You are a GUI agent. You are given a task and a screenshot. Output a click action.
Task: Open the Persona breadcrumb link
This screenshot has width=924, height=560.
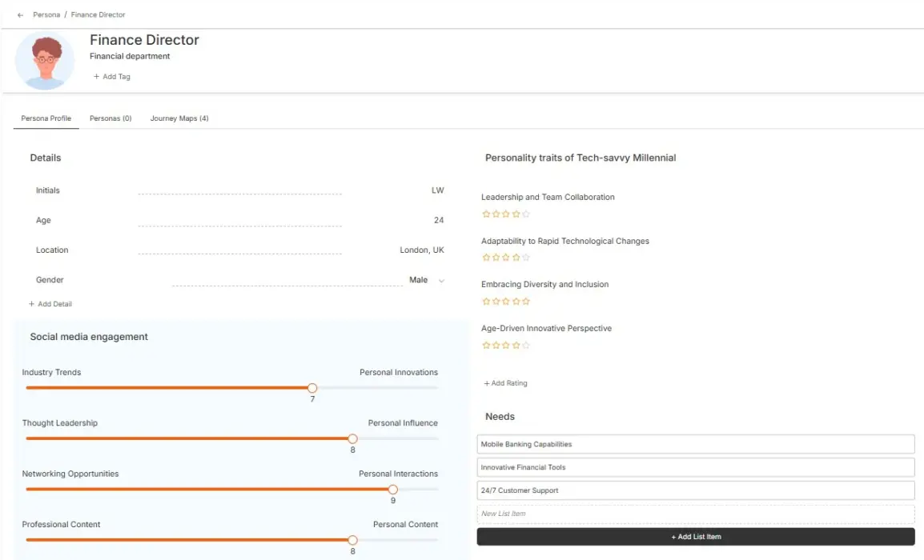click(46, 14)
